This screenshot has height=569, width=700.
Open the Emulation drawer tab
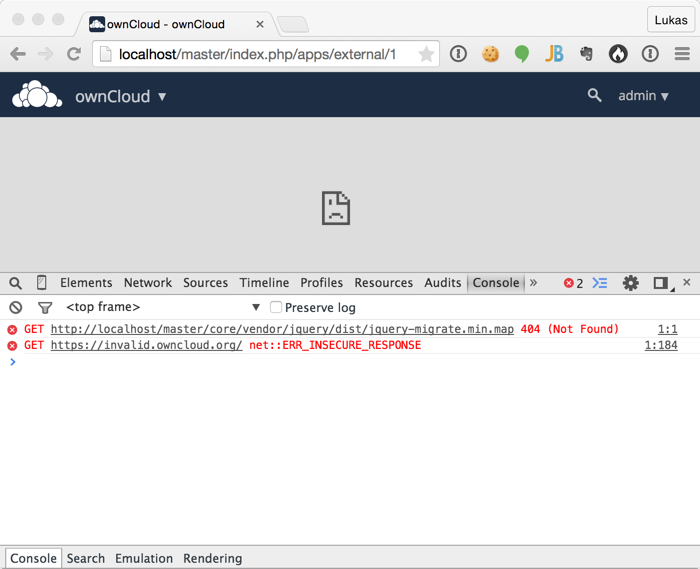point(144,558)
